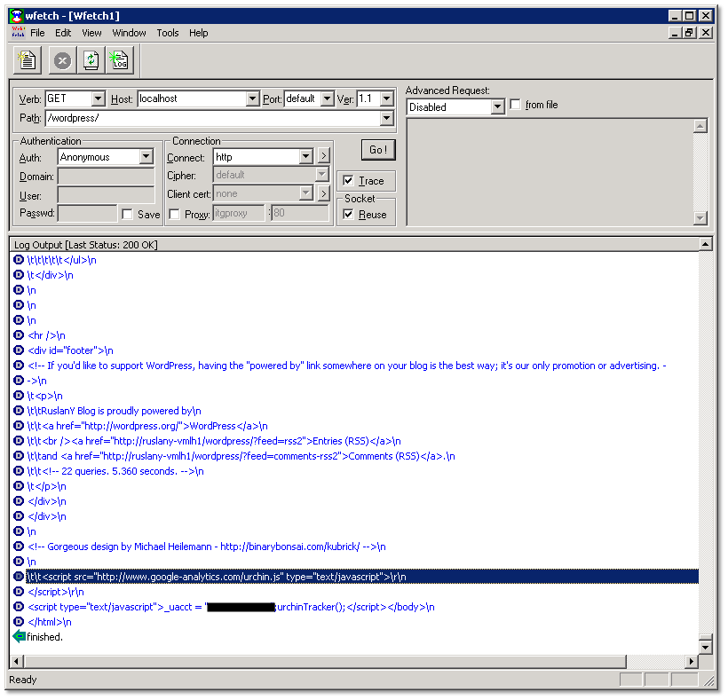Viewport: 728px width, 700px height.
Task: Disable the Trace checkbox
Action: tap(348, 180)
